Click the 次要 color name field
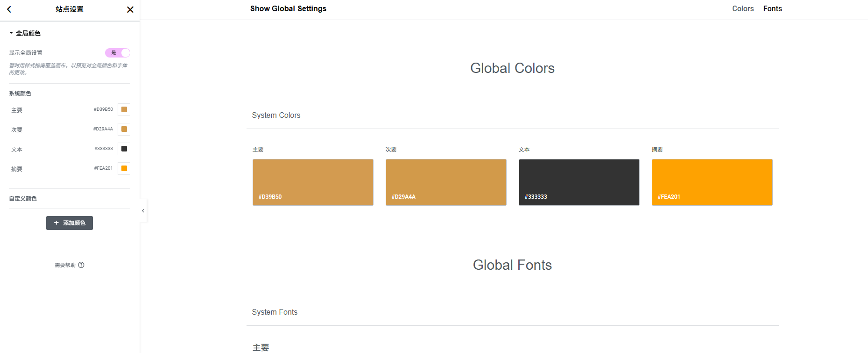The width and height of the screenshot is (868, 353). coord(17,130)
